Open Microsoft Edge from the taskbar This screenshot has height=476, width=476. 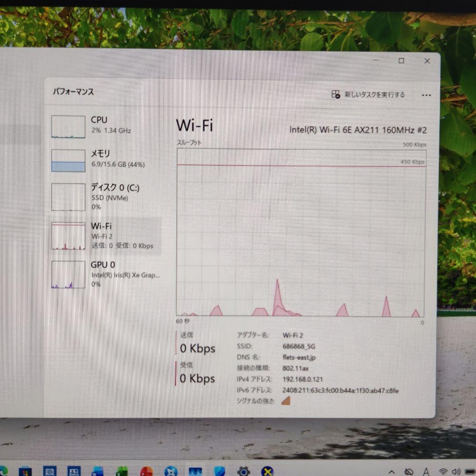click(4, 470)
